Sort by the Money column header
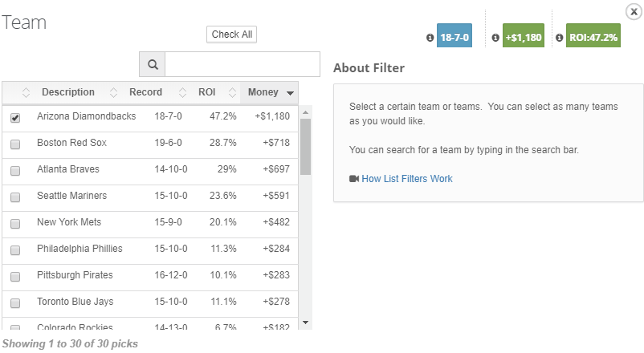644x353 pixels. point(270,92)
